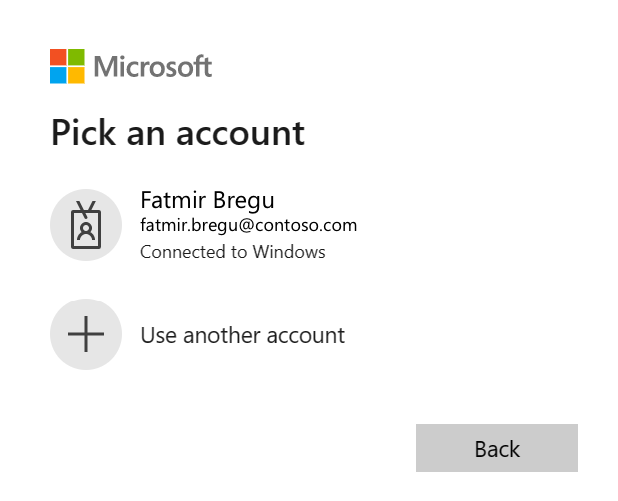Click the word "Windows" in the status line
Image resolution: width=618 pixels, height=501 pixels.
click(290, 252)
